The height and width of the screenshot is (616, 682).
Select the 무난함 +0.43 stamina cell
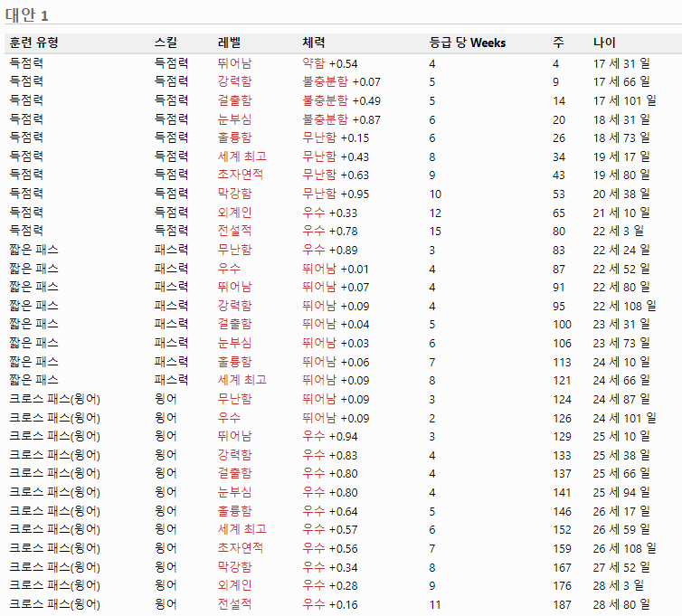[x=336, y=156]
